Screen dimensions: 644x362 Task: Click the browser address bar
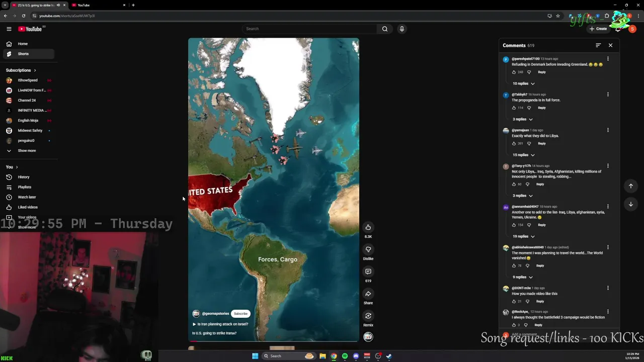[292, 16]
